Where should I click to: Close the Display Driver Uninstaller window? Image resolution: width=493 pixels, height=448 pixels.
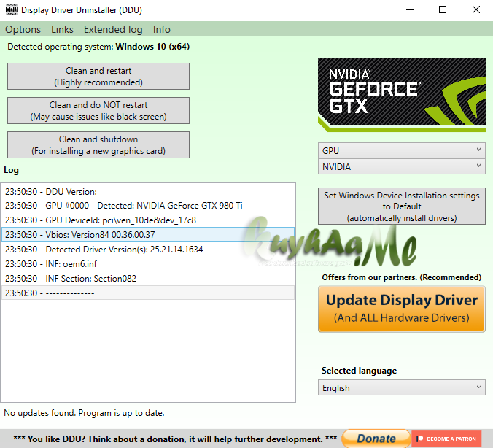point(476,9)
